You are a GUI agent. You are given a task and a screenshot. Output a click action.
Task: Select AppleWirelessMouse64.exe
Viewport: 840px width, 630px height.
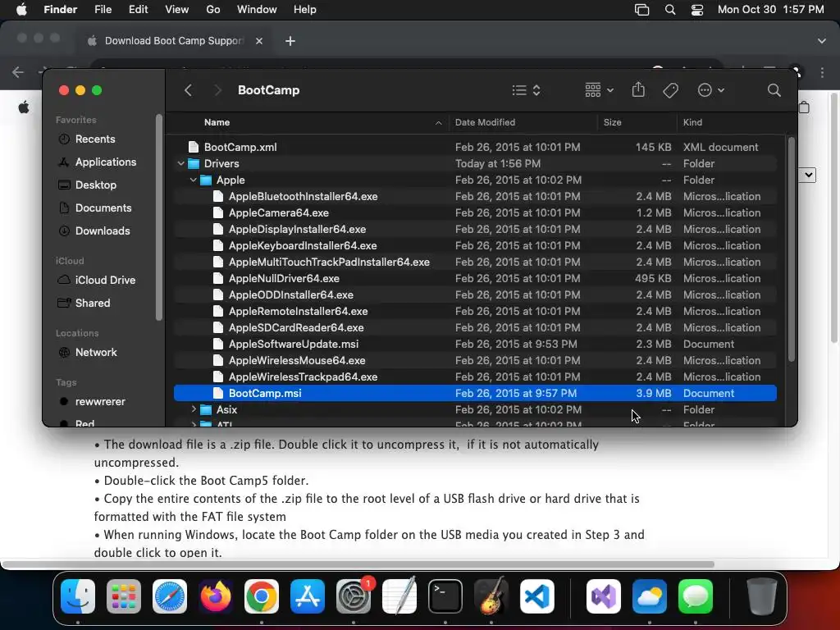[475, 360]
